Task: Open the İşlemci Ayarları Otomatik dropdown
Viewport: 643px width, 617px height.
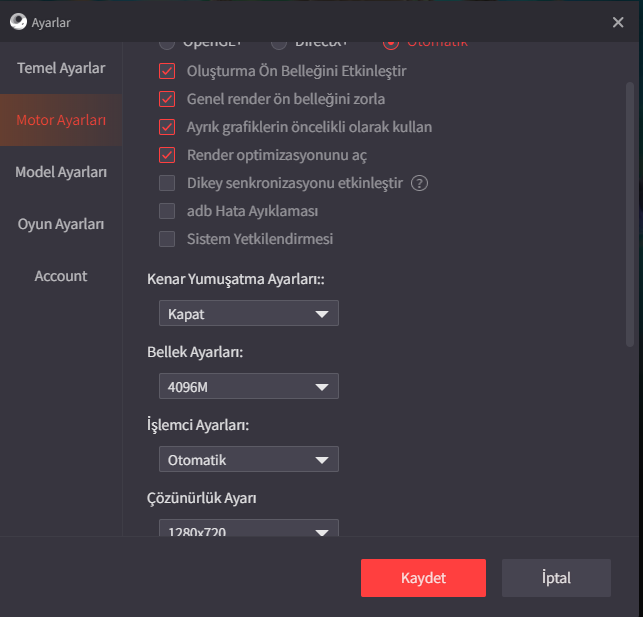Action: (248, 460)
